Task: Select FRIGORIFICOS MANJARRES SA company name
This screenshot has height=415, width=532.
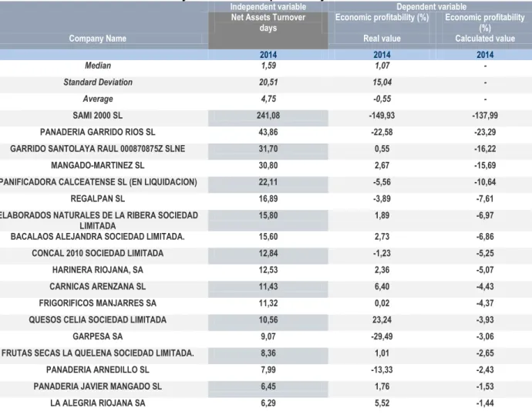Action: tap(98, 303)
